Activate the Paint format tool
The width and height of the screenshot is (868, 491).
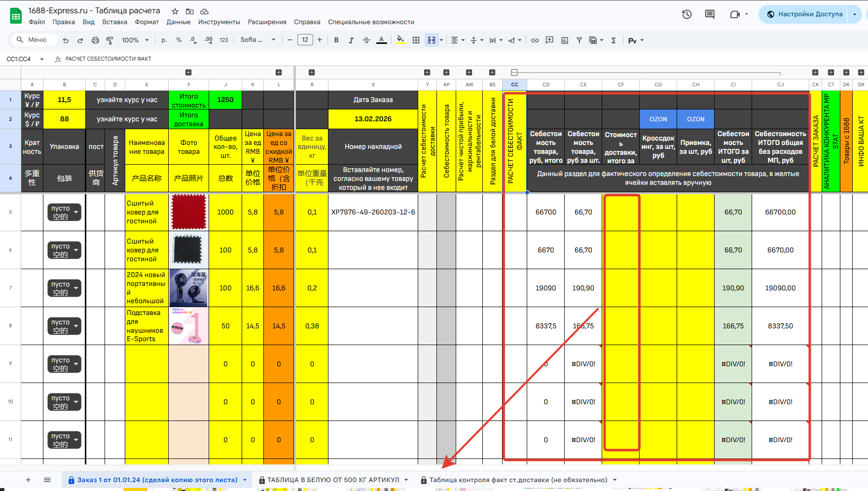[x=110, y=40]
